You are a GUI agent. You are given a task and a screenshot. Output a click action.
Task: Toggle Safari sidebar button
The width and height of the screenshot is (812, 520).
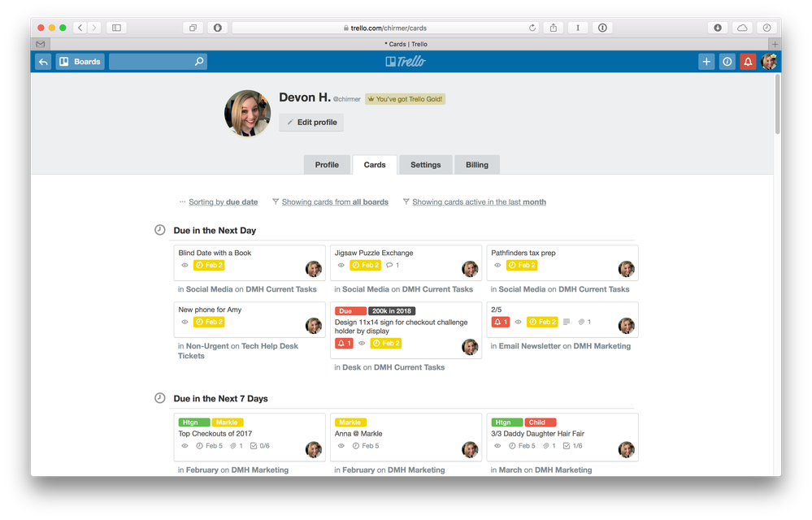(116, 28)
